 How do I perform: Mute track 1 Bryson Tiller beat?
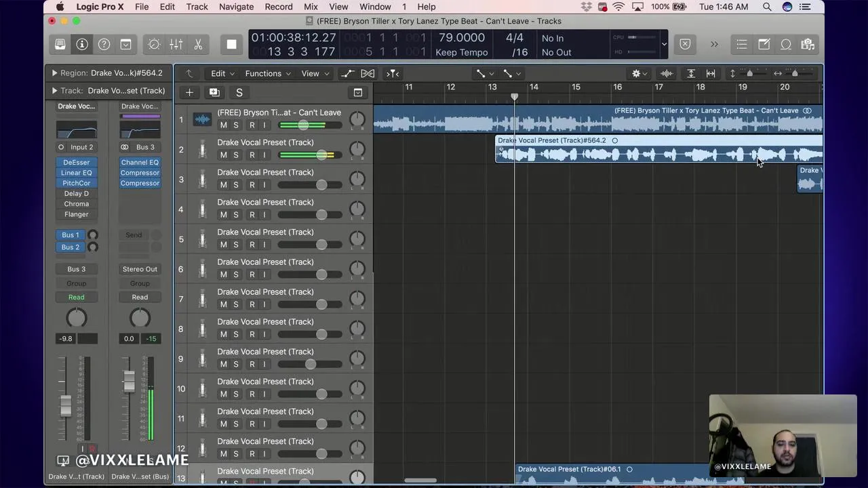(224, 125)
